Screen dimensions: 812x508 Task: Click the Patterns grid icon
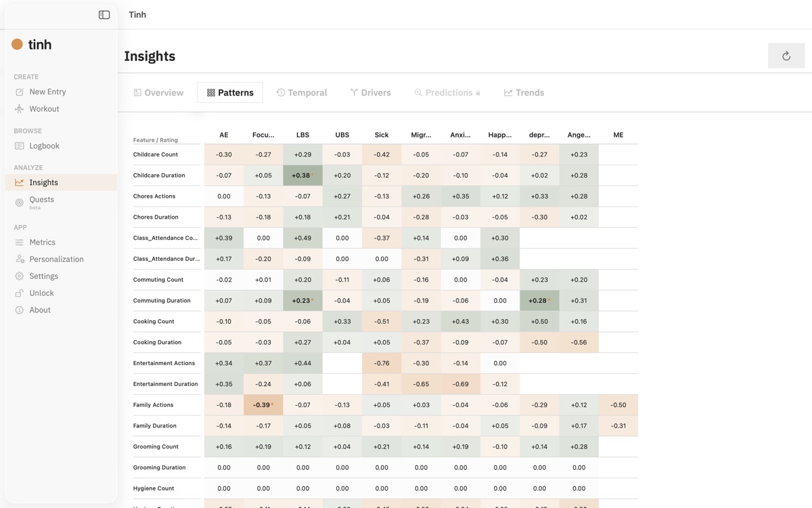211,93
